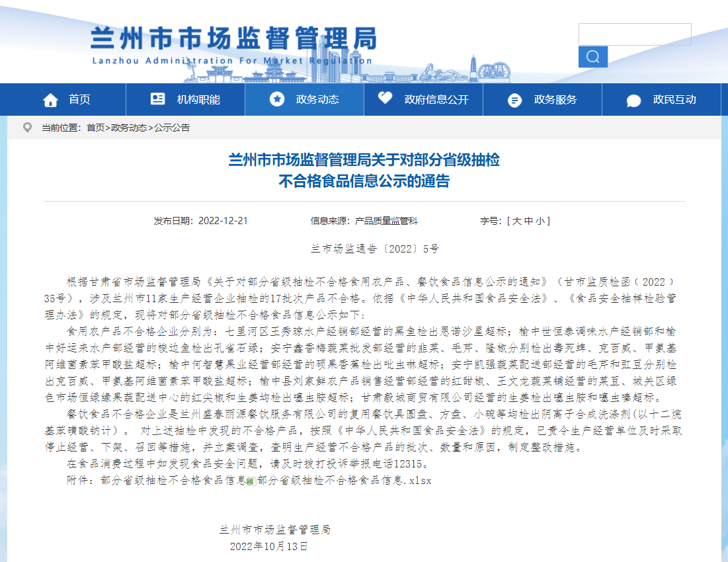Click the 信息来源 label
The width and height of the screenshot is (728, 562).
329,221
